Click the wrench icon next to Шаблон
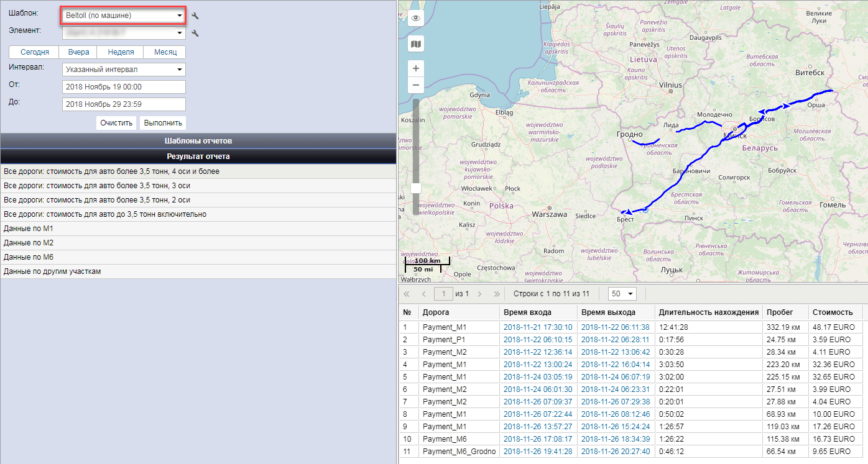This screenshot has height=464, width=868. tap(195, 16)
